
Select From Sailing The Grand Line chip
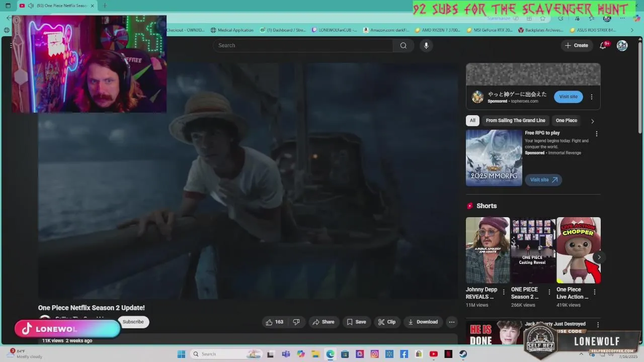[515, 121]
